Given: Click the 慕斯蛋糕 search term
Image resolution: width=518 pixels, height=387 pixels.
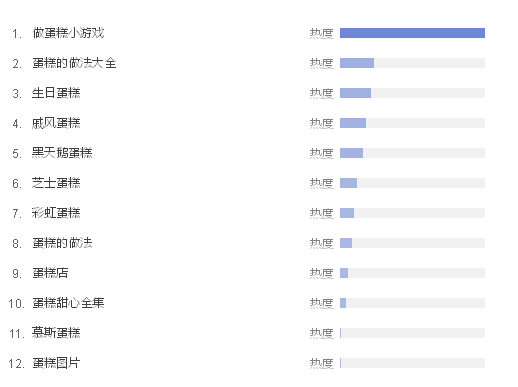Looking at the screenshot, I should [56, 333].
